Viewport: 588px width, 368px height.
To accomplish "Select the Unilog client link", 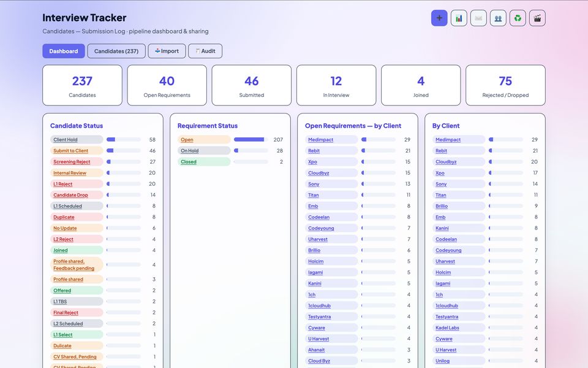I will 459,361.
